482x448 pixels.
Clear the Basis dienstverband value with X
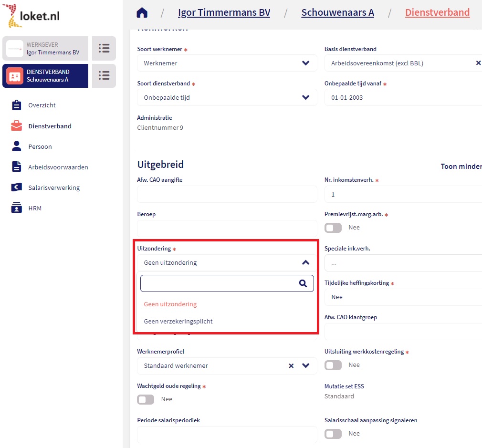click(x=478, y=63)
